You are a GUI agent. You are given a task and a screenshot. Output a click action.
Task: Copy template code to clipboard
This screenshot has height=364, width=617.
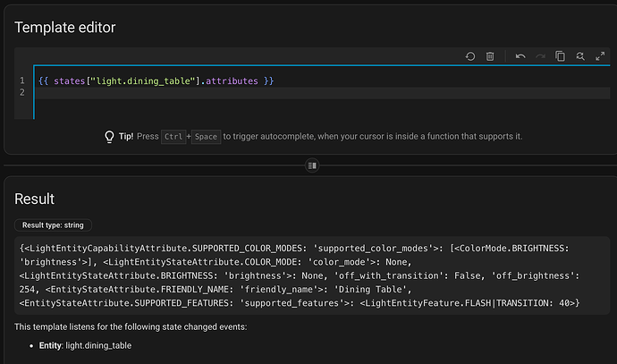560,56
